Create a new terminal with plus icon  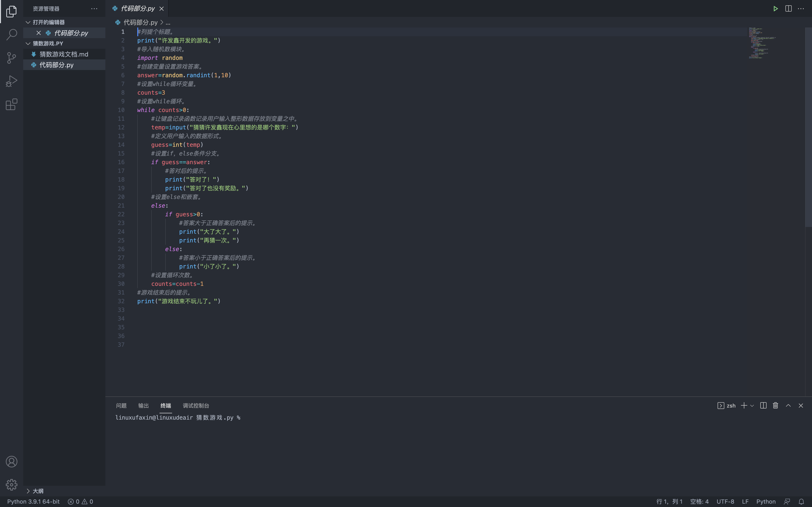pos(744,405)
